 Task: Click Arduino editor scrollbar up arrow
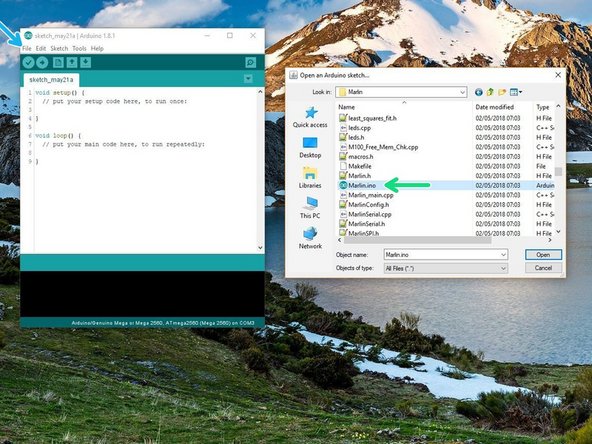click(260, 92)
